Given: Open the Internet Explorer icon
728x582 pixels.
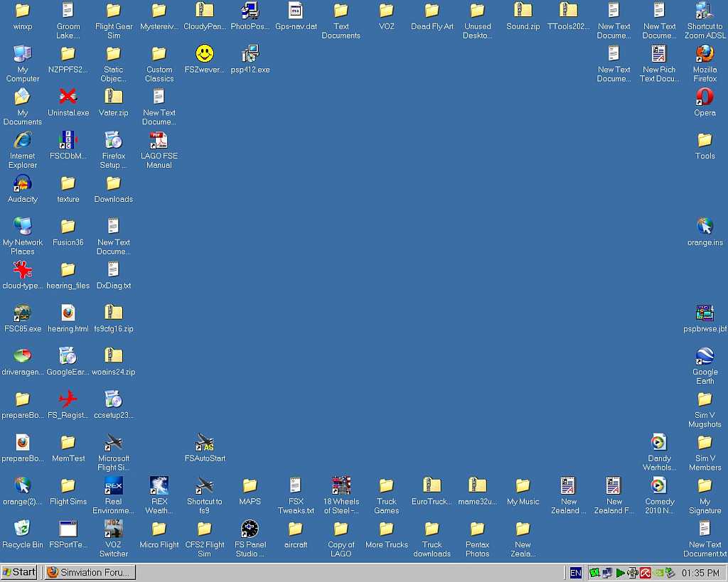Looking at the screenshot, I should 23,140.
